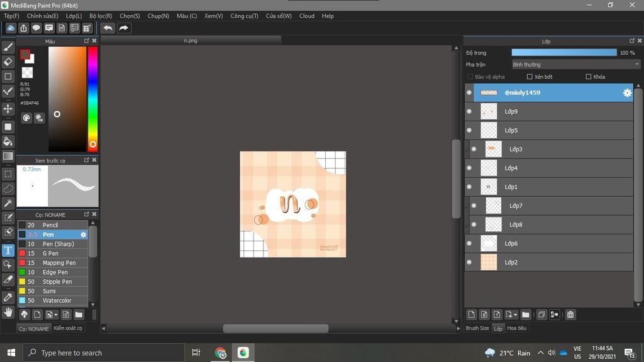Viewport: 644px width, 362px height.
Task: Open the Pha trộn blend mode dropdown
Action: tap(575, 65)
